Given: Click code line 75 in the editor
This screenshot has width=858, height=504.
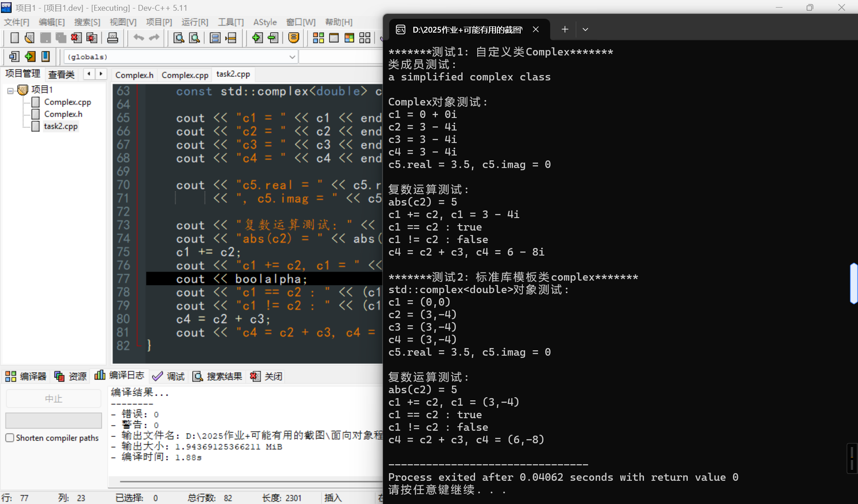Looking at the screenshot, I should point(208,252).
